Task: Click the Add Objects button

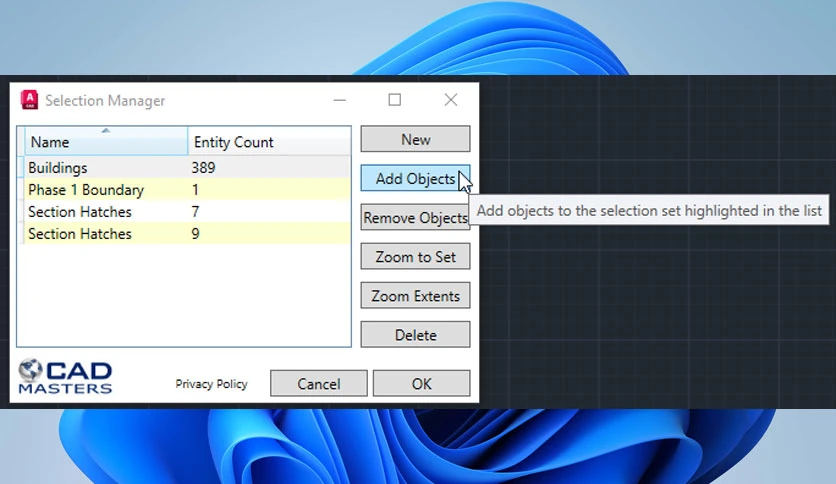Action: (415, 178)
